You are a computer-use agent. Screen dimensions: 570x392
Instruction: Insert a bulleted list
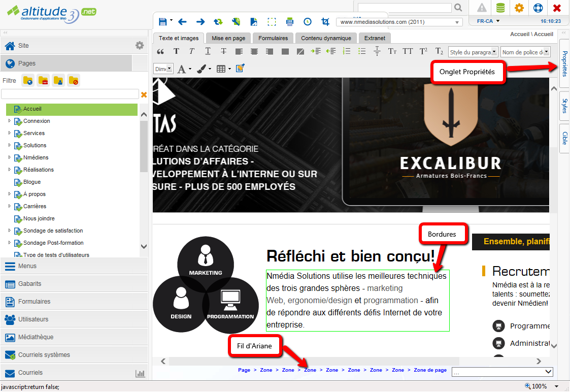click(x=362, y=51)
